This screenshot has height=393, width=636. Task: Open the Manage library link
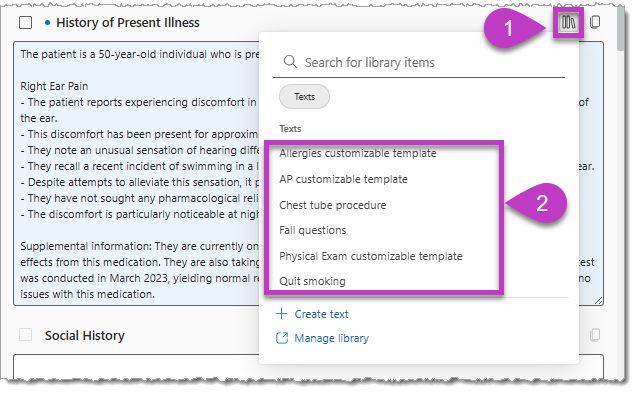[x=331, y=338]
